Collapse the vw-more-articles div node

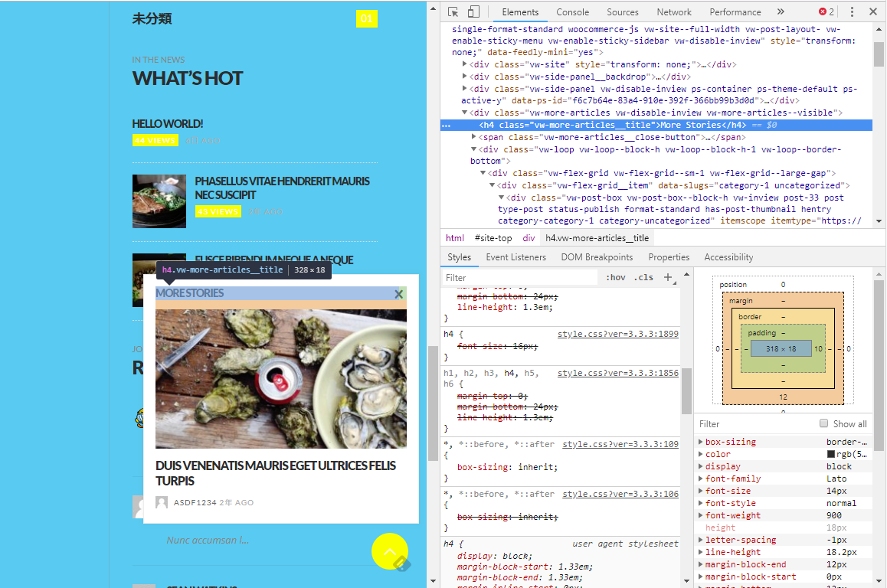click(x=465, y=113)
